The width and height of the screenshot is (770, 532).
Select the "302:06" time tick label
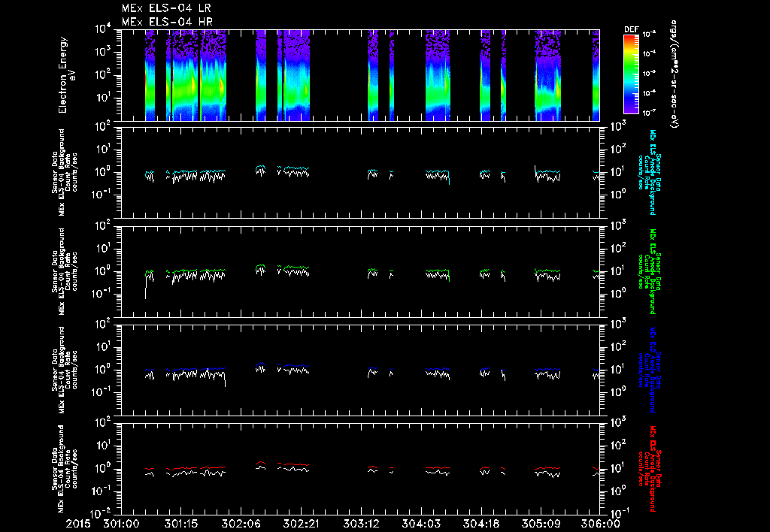tap(241, 524)
